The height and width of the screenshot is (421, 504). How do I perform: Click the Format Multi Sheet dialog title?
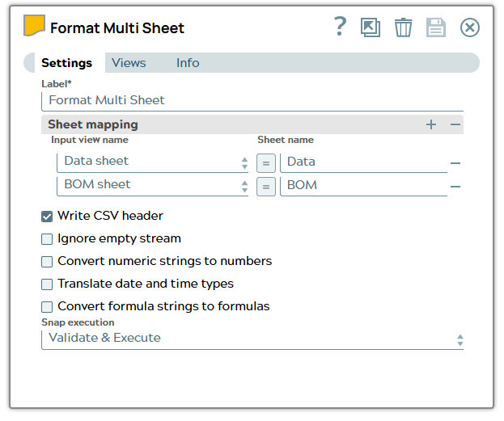pyautogui.click(x=117, y=28)
